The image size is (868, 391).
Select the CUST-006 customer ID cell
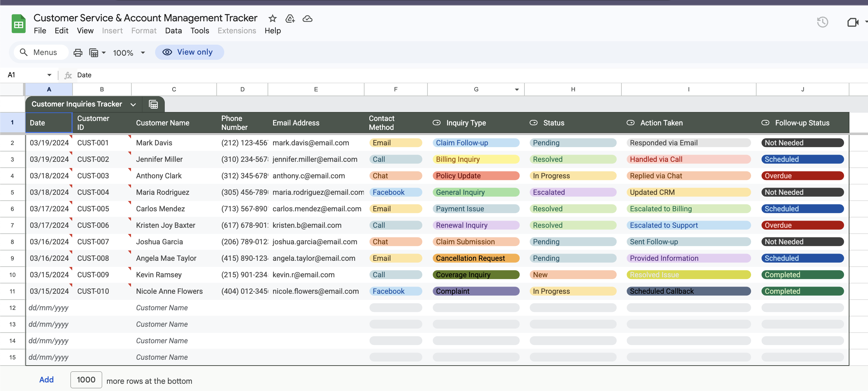click(102, 225)
